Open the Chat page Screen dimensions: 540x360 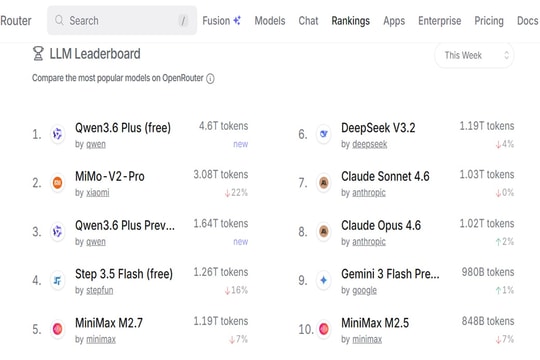click(x=308, y=21)
